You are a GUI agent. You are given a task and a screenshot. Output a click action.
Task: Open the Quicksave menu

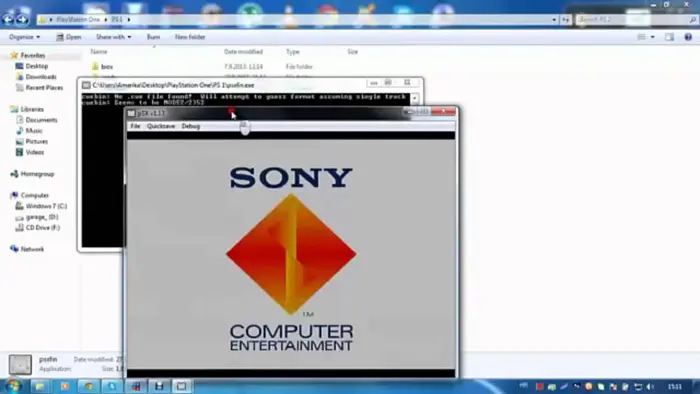[x=161, y=126]
